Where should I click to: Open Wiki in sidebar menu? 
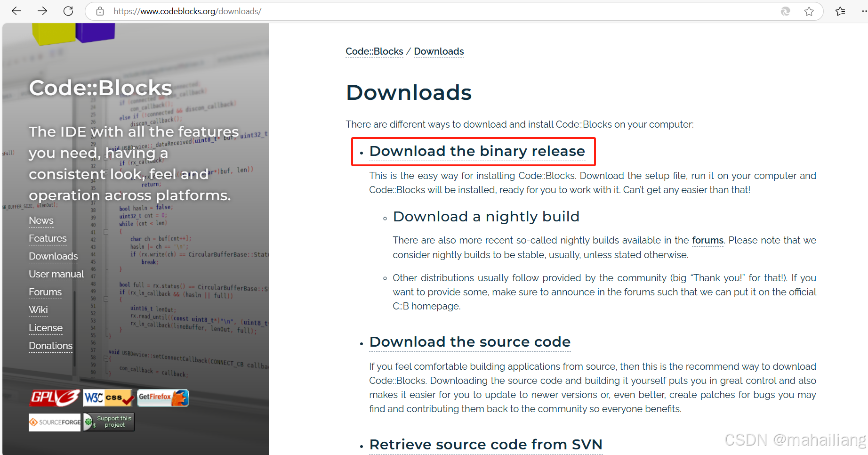(38, 310)
